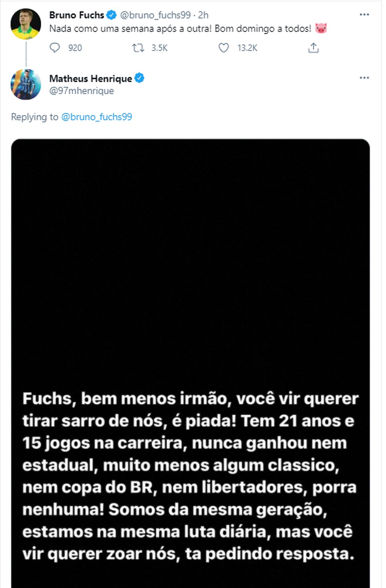Share Bruno Fuchs's tweet

313,48
